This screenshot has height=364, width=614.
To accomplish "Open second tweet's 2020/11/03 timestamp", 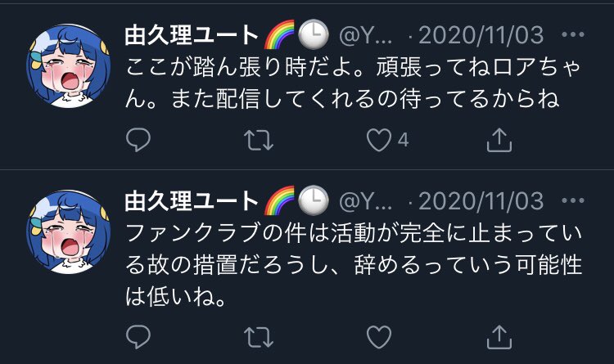I will (481, 201).
